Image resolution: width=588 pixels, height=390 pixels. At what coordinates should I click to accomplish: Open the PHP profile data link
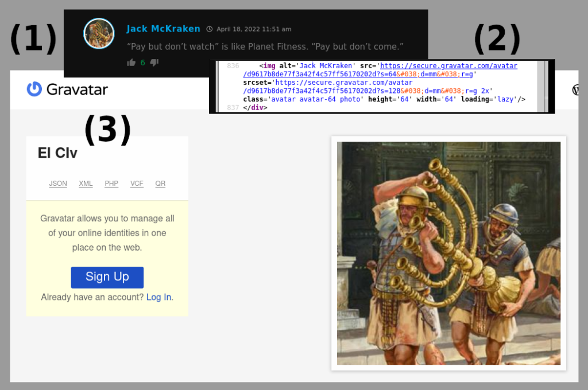pyautogui.click(x=111, y=184)
